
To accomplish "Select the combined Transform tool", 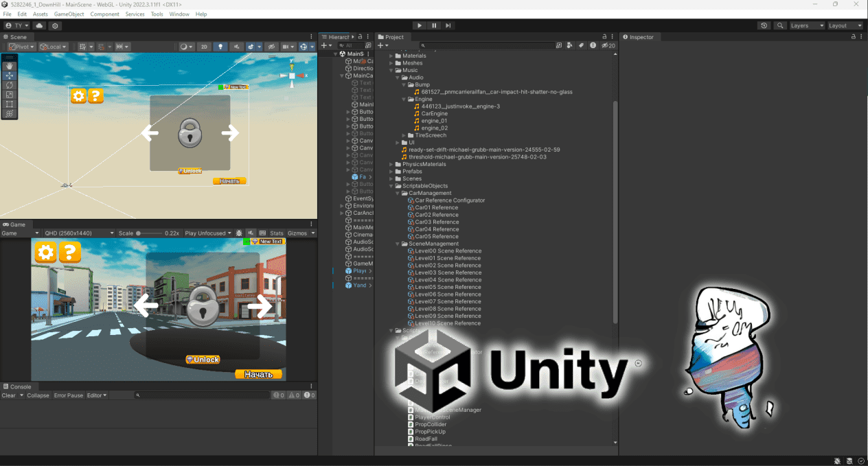I will pos(10,114).
